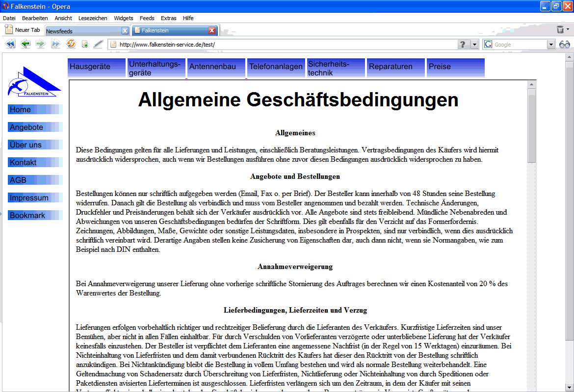The image size is (574, 392).
Task: Reload the page with the orange reload icon
Action: (x=71, y=44)
